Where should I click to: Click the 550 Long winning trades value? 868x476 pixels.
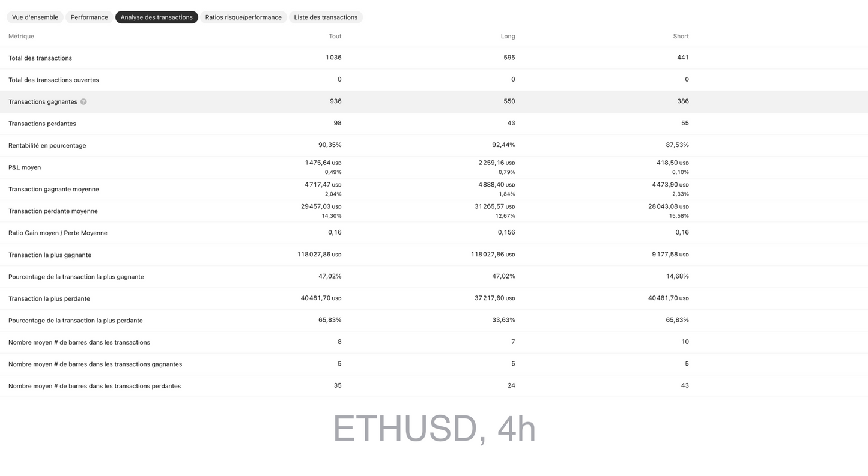(509, 101)
